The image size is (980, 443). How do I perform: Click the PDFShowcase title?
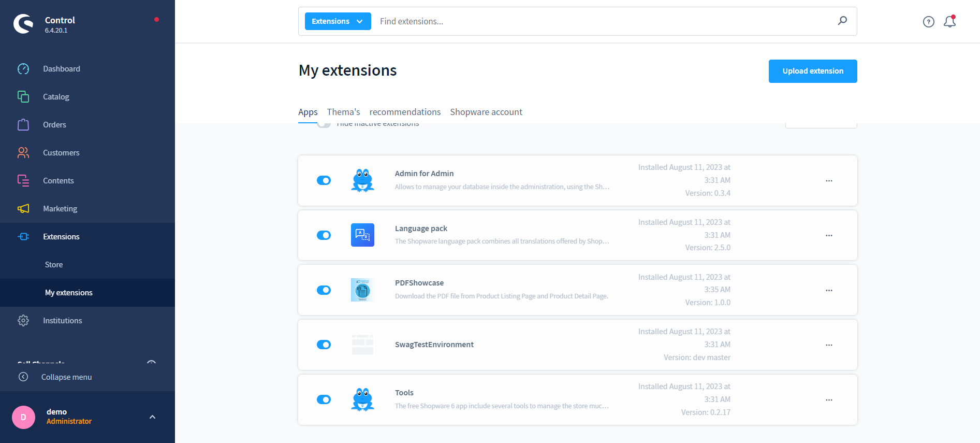click(419, 283)
